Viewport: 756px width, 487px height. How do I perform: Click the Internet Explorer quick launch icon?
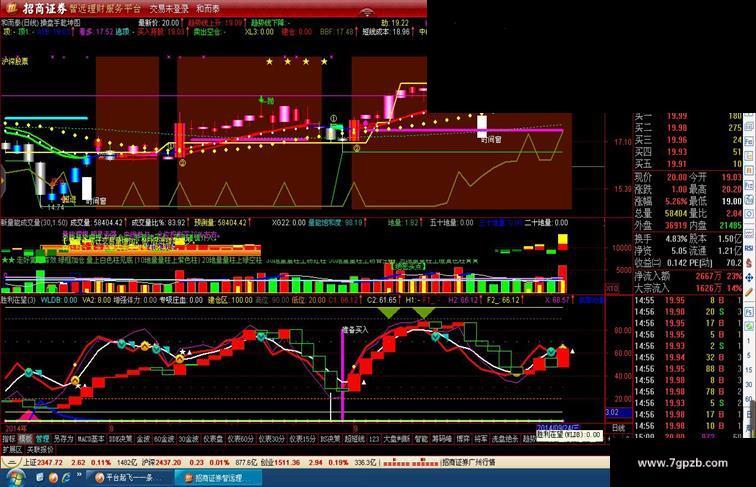tap(66, 478)
